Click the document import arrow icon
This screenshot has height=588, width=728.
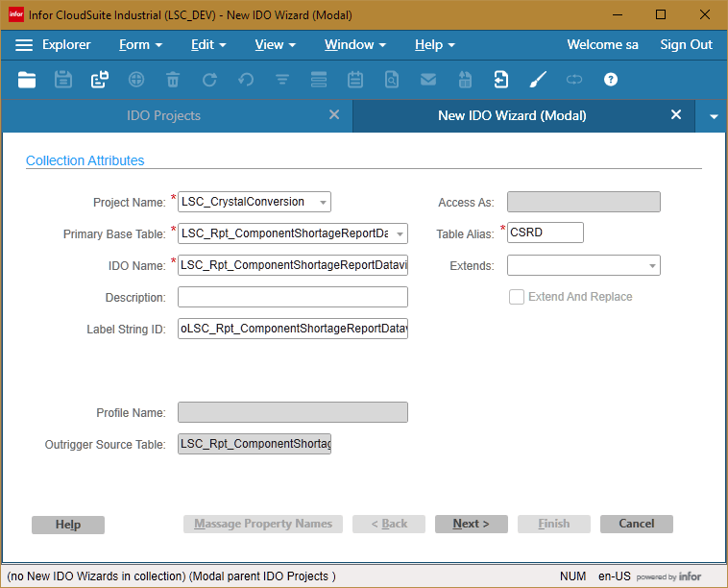click(x=501, y=80)
